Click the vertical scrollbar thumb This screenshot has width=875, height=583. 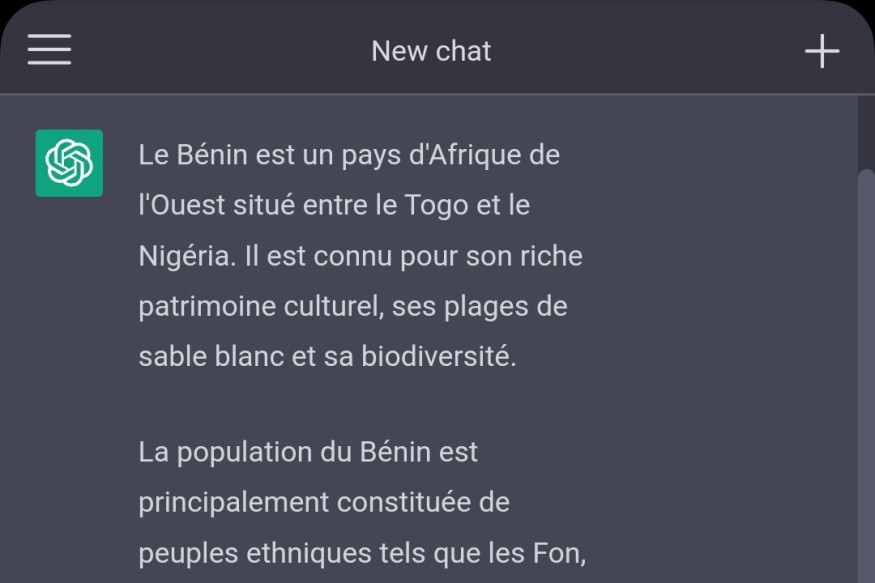point(865,380)
